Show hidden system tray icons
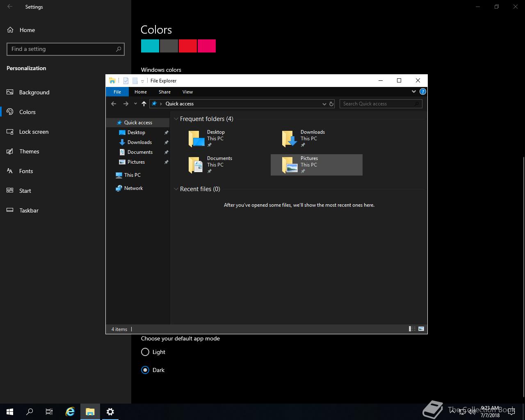The image size is (525, 420). point(452,412)
